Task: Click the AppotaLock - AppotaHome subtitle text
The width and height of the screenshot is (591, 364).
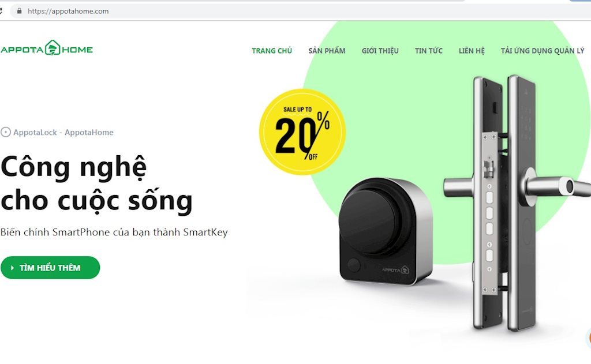Action: [63, 132]
